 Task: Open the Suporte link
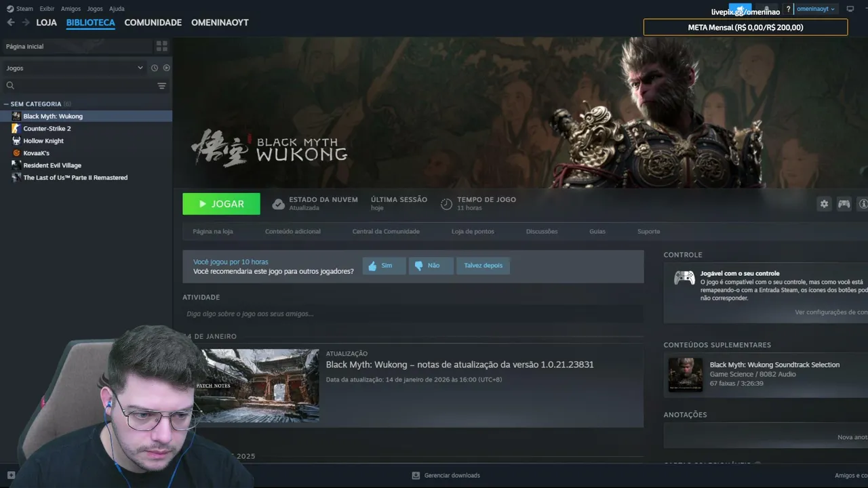648,231
